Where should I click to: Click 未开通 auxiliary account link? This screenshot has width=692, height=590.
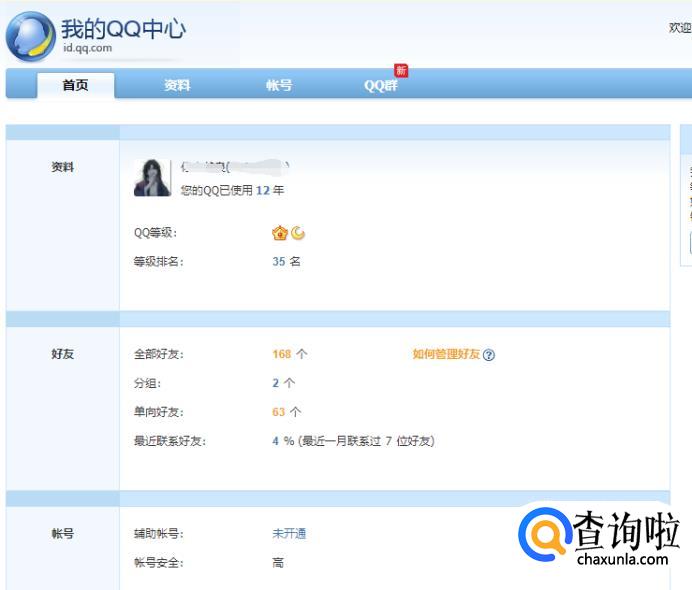point(289,534)
